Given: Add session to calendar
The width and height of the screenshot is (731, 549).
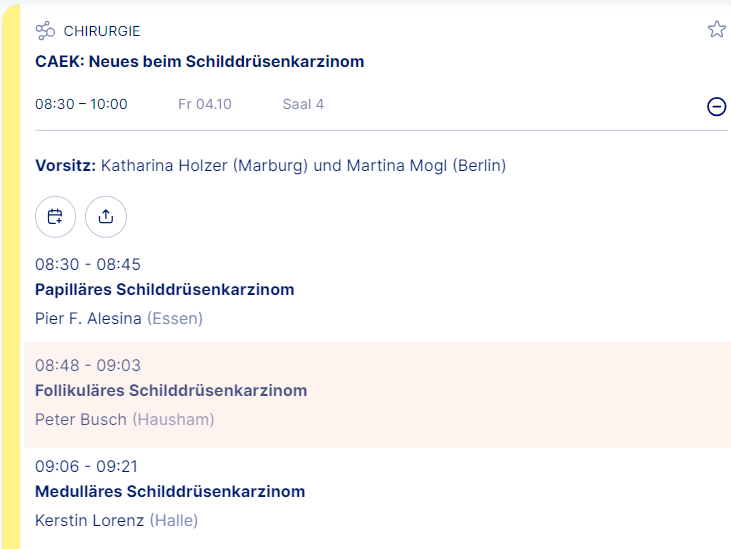Looking at the screenshot, I should tap(55, 217).
